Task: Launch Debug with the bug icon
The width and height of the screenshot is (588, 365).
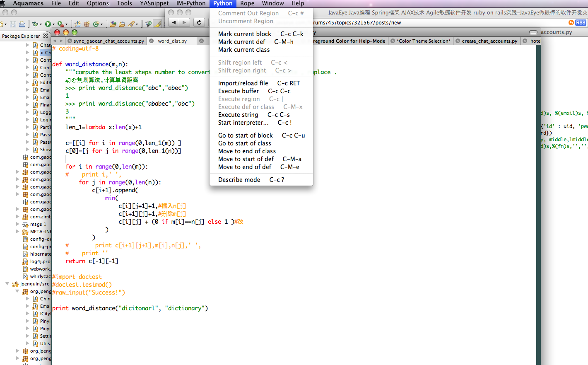Action: click(x=35, y=24)
